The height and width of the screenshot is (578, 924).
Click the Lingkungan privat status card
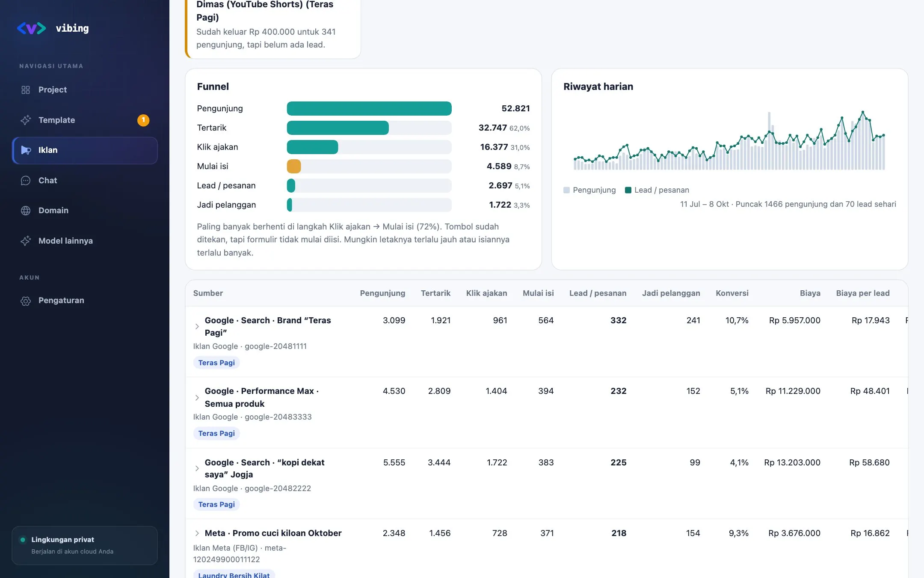pos(85,545)
